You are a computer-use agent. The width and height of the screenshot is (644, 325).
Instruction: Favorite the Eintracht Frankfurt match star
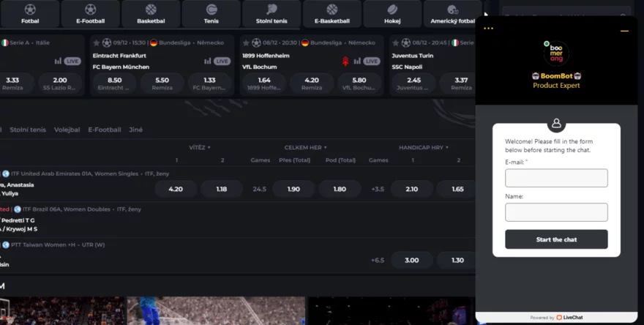96,43
